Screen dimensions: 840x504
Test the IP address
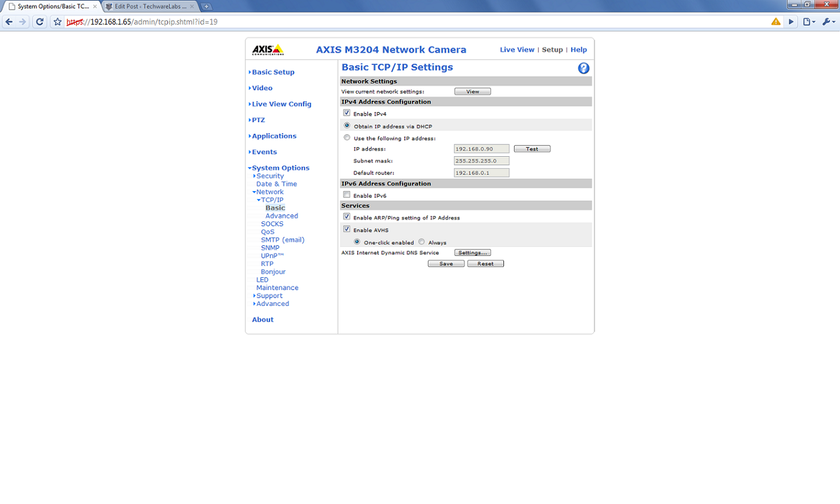pos(532,149)
